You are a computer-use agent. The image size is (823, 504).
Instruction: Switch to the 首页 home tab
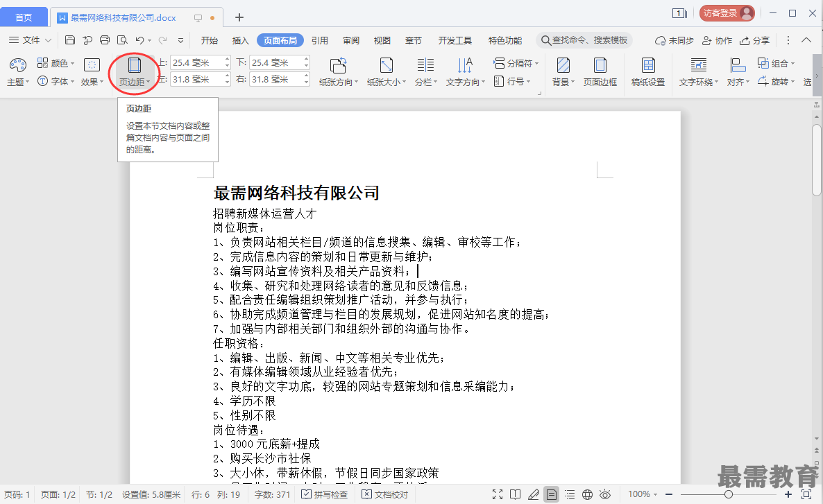(24, 17)
